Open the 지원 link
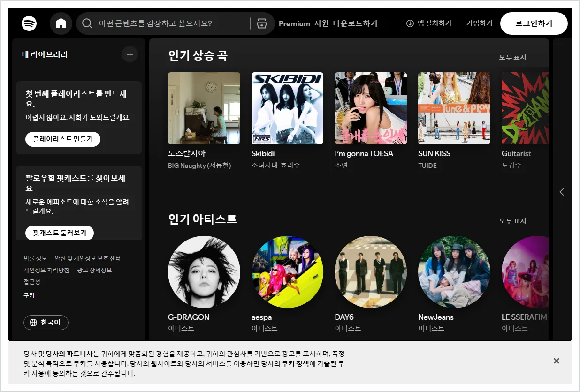This screenshot has height=392, width=580. (x=321, y=23)
